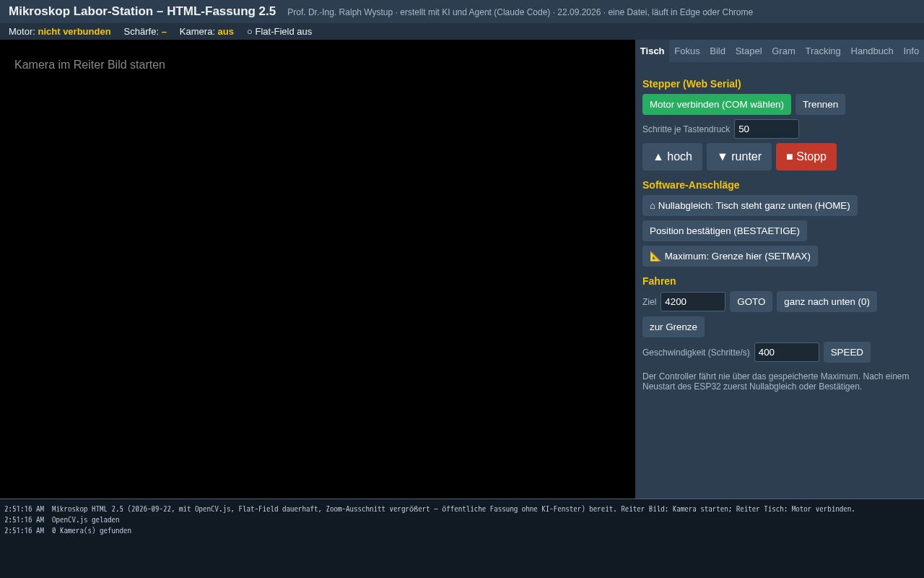Click Nullabgleich HOME button
Viewport: 924px width, 578px height.
(750, 205)
